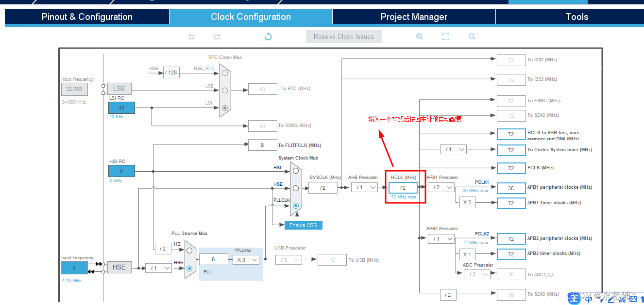Screen dimensions: 644x305
Task: Click the undo arrow icon
Action: (x=191, y=36)
